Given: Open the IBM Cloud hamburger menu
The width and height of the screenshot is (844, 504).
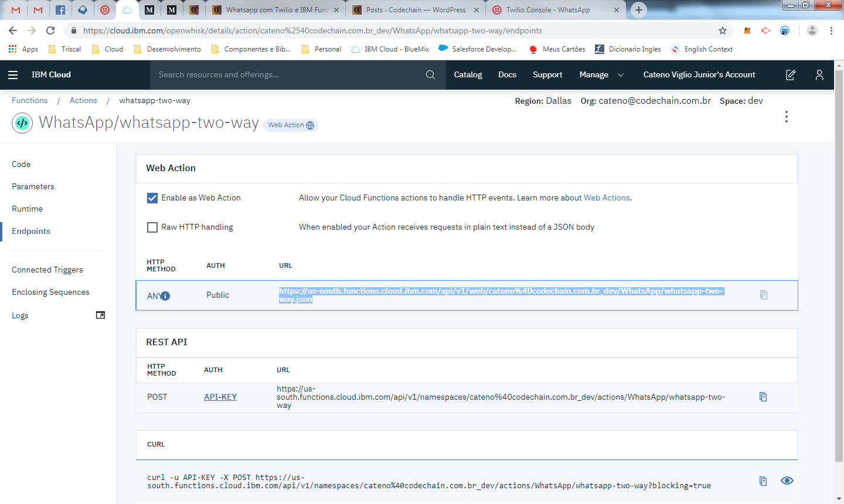Looking at the screenshot, I should click(x=13, y=75).
